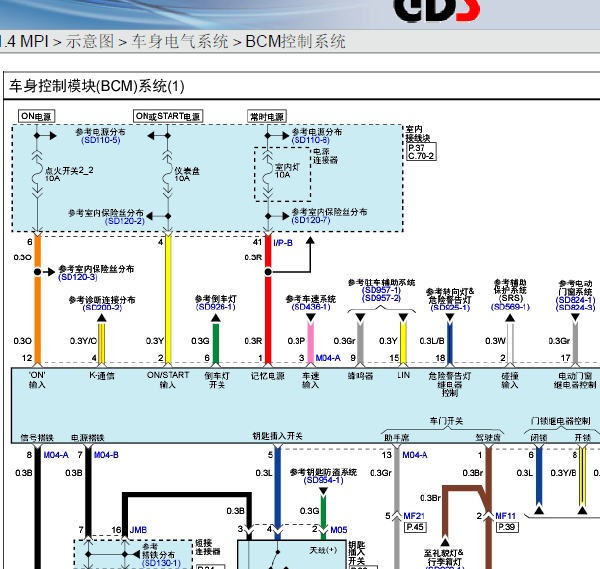Image resolution: width=600 pixels, height=569 pixels.
Task: Click the 钥匙插入开关 label in BCM block
Action: coord(277,436)
